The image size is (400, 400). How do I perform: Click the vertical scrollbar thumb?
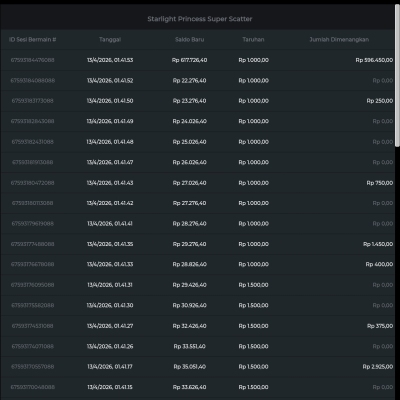pos(397,75)
